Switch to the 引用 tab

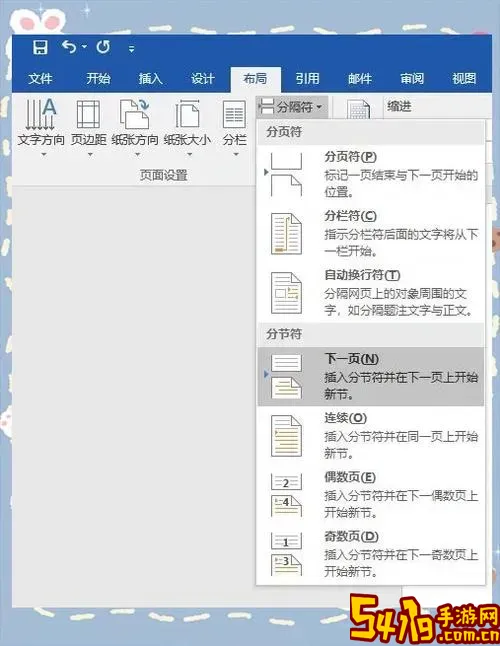click(307, 78)
